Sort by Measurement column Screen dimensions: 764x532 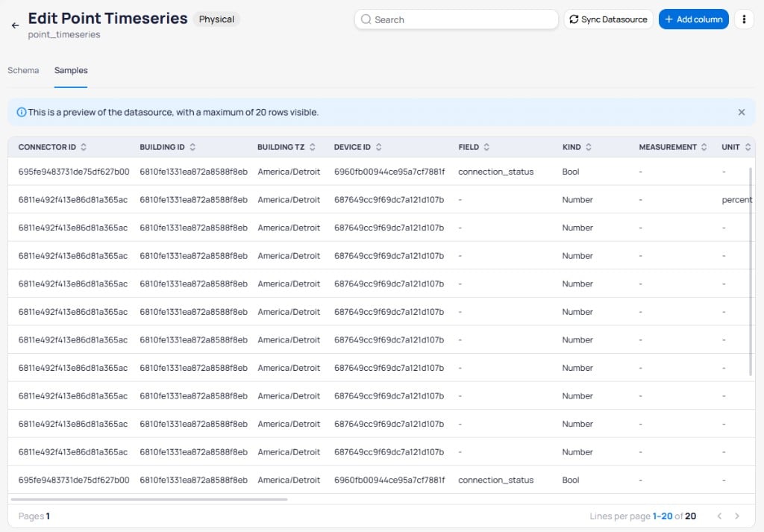click(704, 147)
